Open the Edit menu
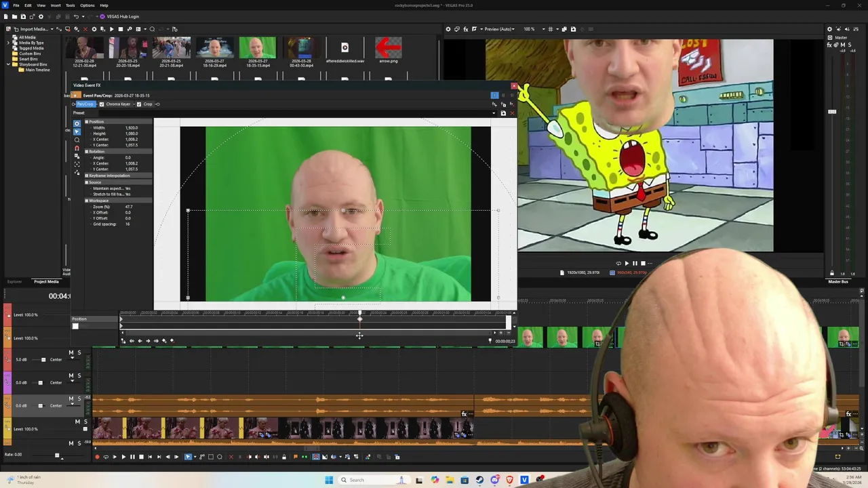Image resolution: width=868 pixels, height=488 pixels. pyautogui.click(x=28, y=5)
